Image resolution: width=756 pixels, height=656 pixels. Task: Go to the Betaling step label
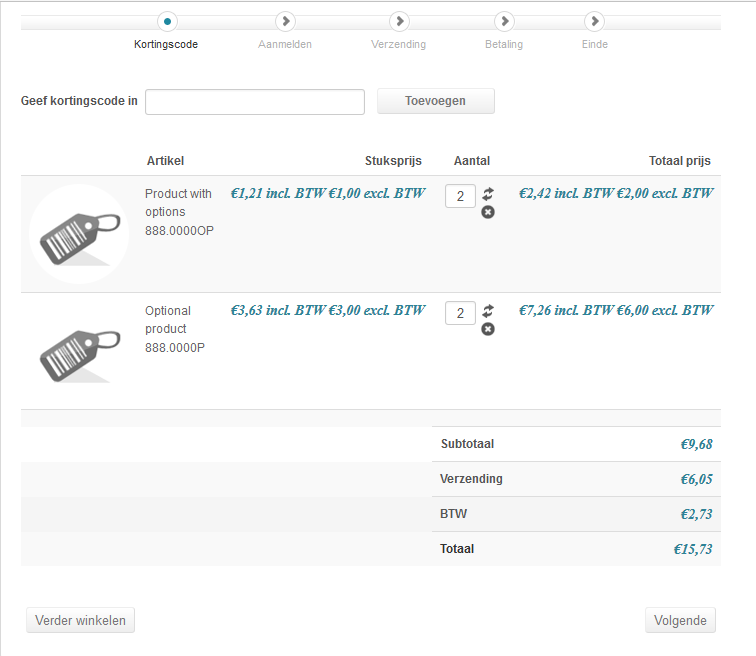click(504, 44)
